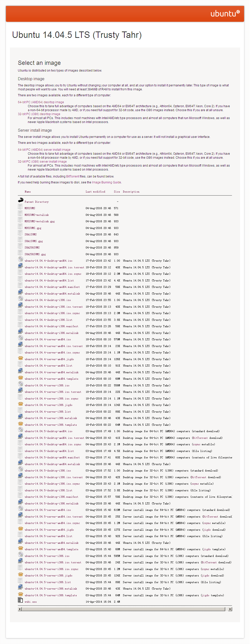250x644 pixels.
Task: Sort listing by Size column header
Action: point(117,192)
